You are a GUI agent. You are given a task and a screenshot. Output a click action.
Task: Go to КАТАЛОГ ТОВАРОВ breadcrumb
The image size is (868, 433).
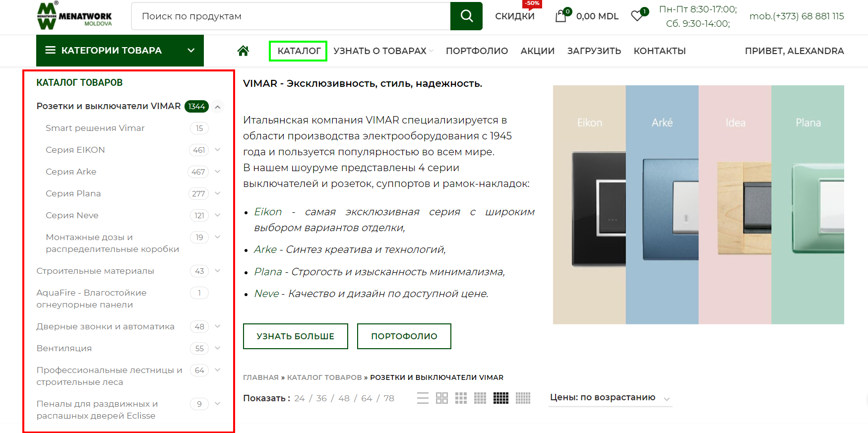tap(324, 377)
